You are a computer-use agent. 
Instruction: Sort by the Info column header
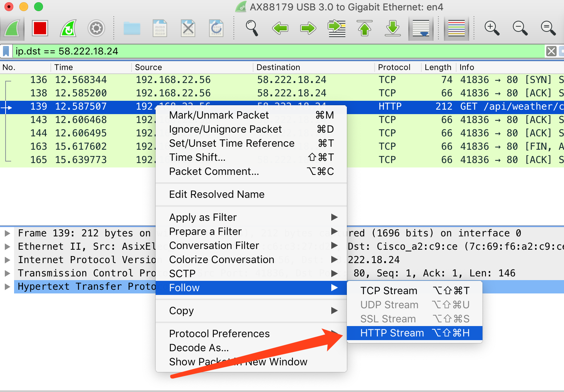click(510, 67)
